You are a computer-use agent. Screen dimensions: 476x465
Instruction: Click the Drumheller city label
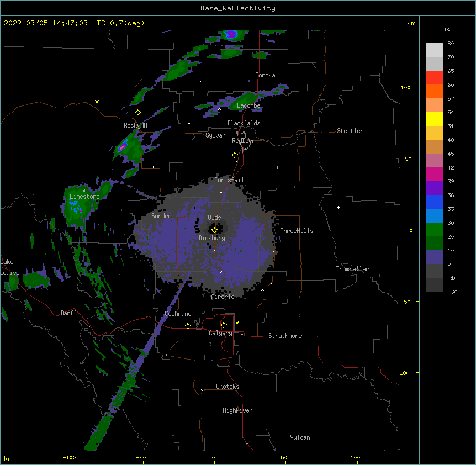coord(352,269)
